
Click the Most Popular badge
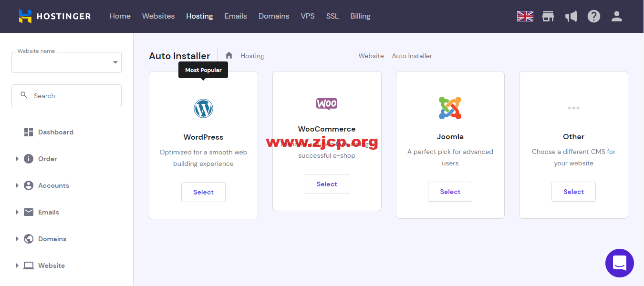click(x=203, y=70)
